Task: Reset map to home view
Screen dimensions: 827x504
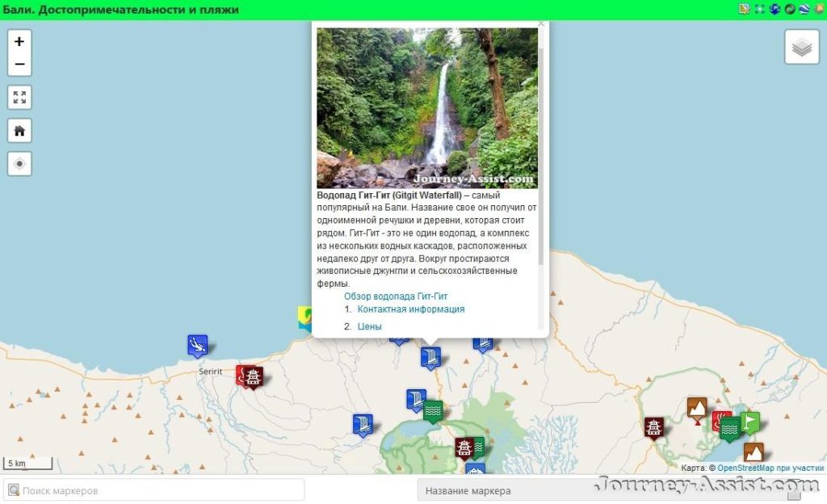Action: coord(19,131)
